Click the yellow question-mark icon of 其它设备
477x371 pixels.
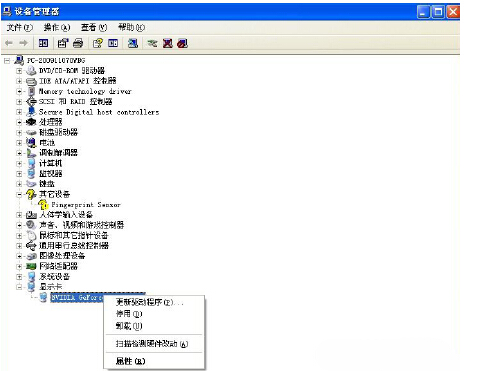click(31, 194)
